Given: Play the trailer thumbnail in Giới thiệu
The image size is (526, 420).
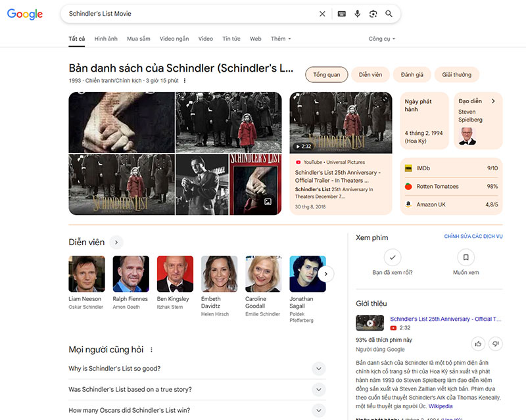Looking at the screenshot, I should (x=370, y=323).
